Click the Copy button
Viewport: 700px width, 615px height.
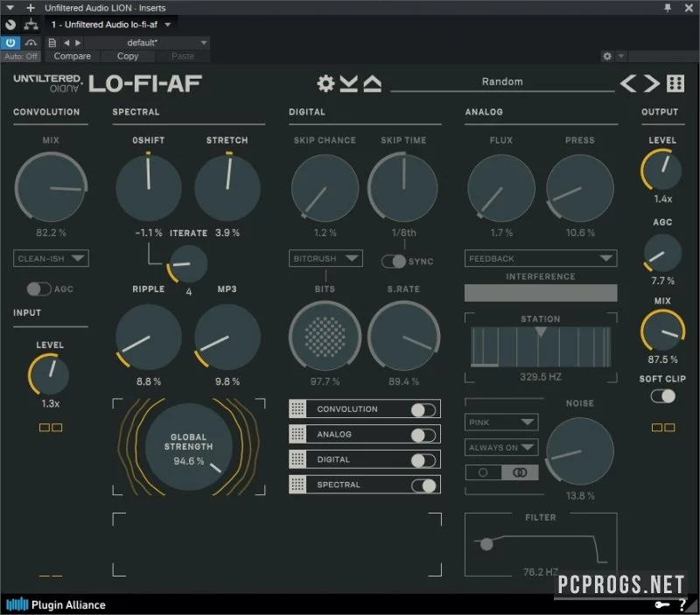tap(128, 56)
